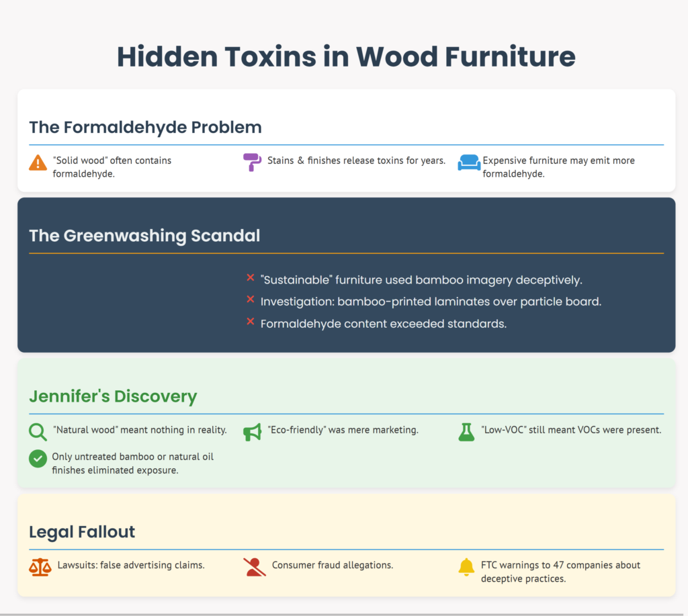This screenshot has height=616, width=688.
Task: Click "The Greenwashing Scandal" heading
Action: (144, 236)
